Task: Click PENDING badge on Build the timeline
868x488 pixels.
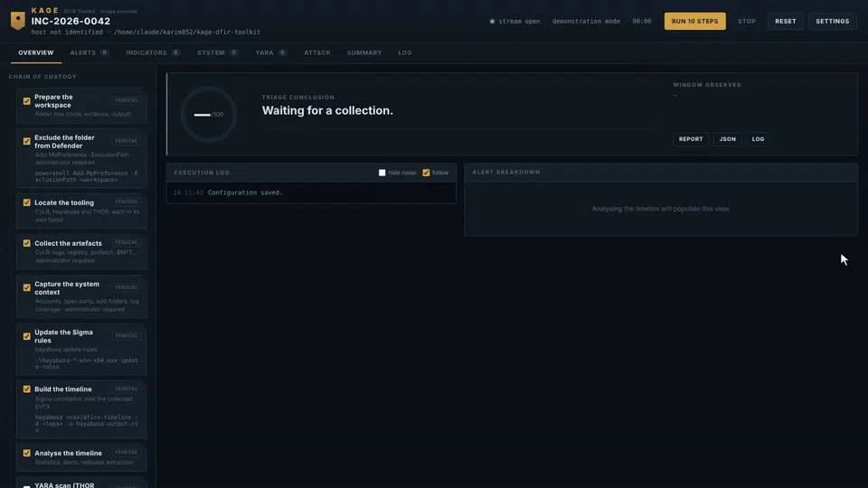Action: (127, 389)
